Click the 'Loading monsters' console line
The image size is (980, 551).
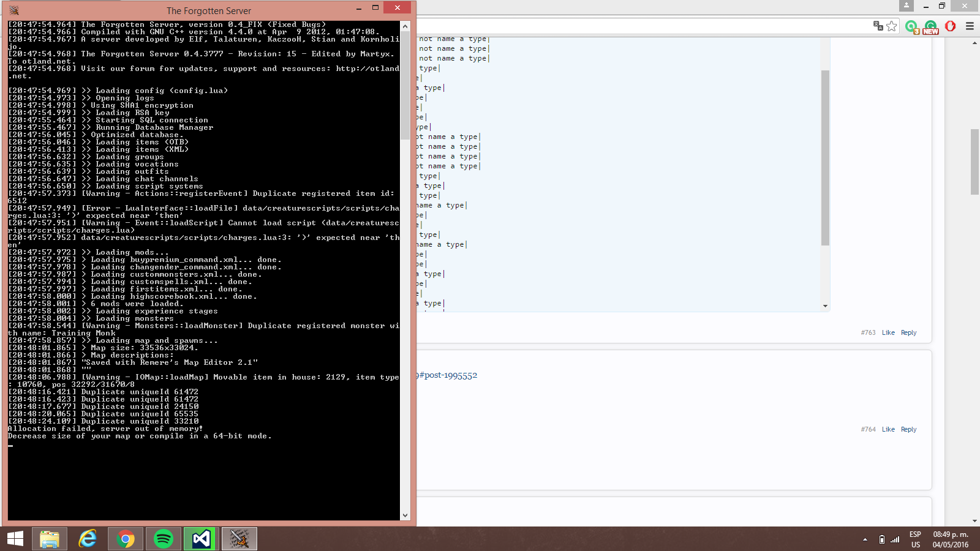(x=91, y=318)
